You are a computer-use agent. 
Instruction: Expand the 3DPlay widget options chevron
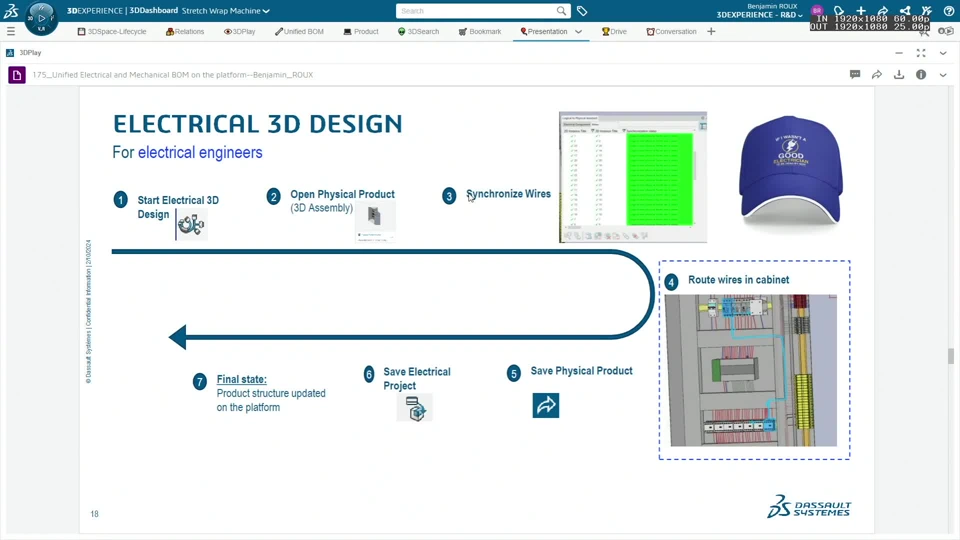click(x=943, y=53)
